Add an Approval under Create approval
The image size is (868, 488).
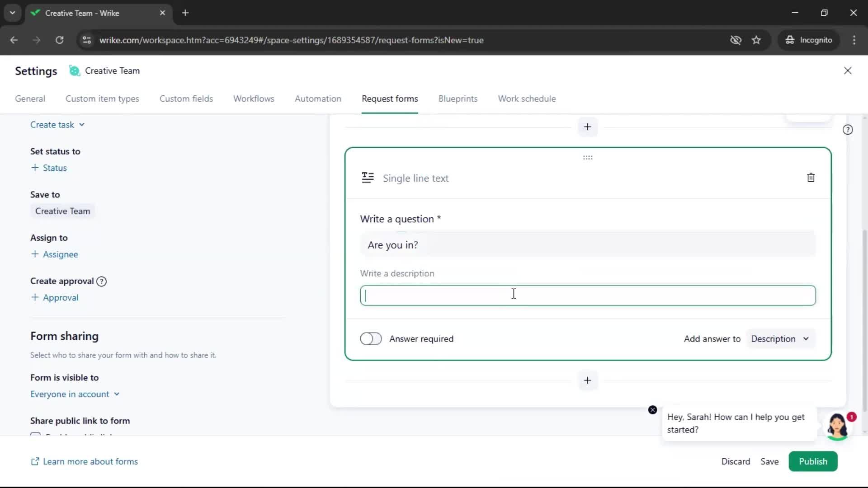point(55,298)
